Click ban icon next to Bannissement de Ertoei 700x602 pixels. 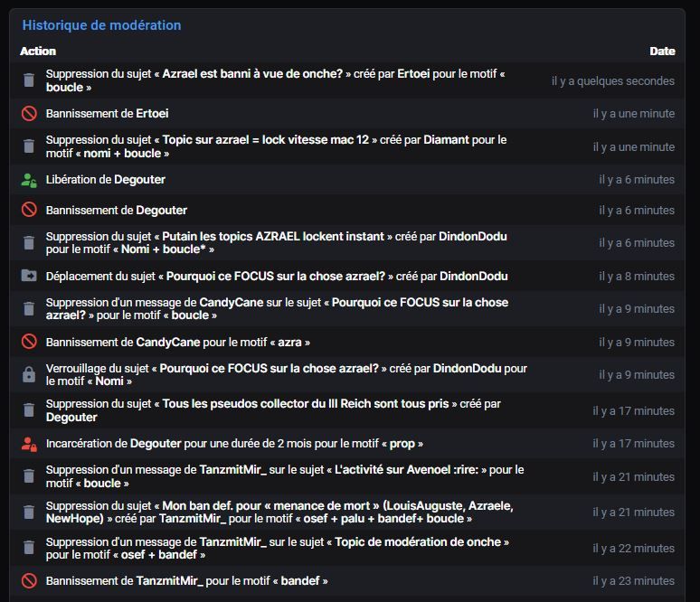(29, 113)
